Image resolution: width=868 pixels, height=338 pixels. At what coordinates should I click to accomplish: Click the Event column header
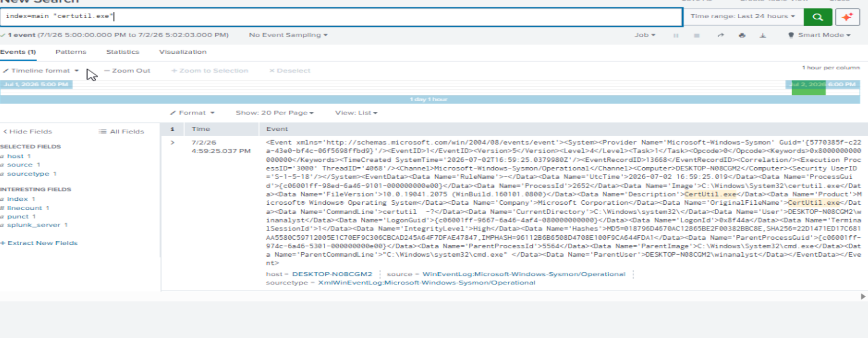click(x=277, y=129)
